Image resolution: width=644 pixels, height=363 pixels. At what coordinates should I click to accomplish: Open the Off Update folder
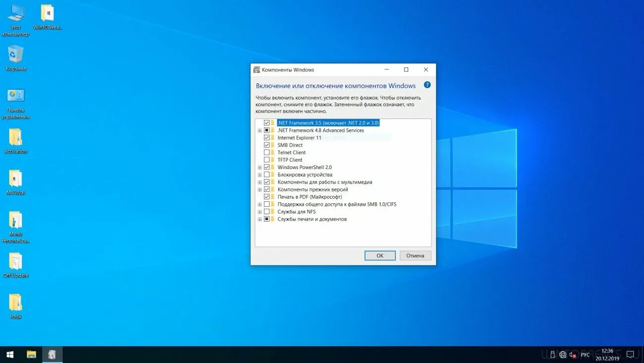15,260
